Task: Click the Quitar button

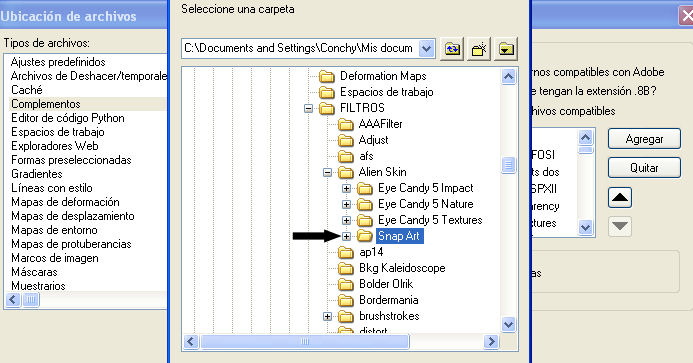Action: coord(644,168)
